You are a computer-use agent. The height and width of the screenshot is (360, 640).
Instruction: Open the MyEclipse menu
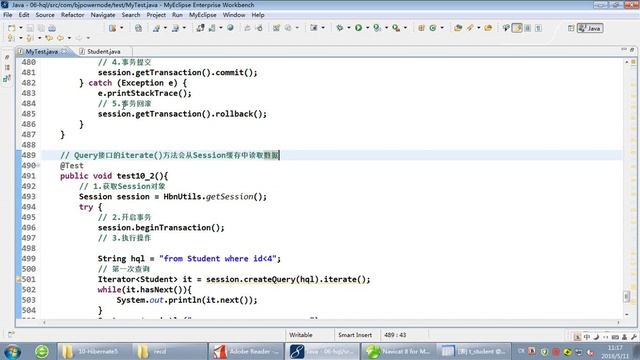point(202,15)
